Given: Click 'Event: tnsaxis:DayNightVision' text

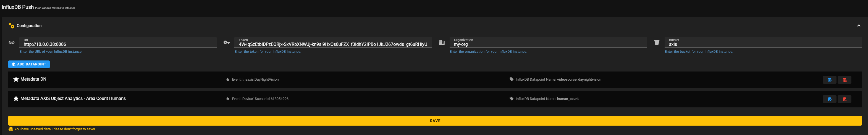Looking at the screenshot, I should coord(255,80).
